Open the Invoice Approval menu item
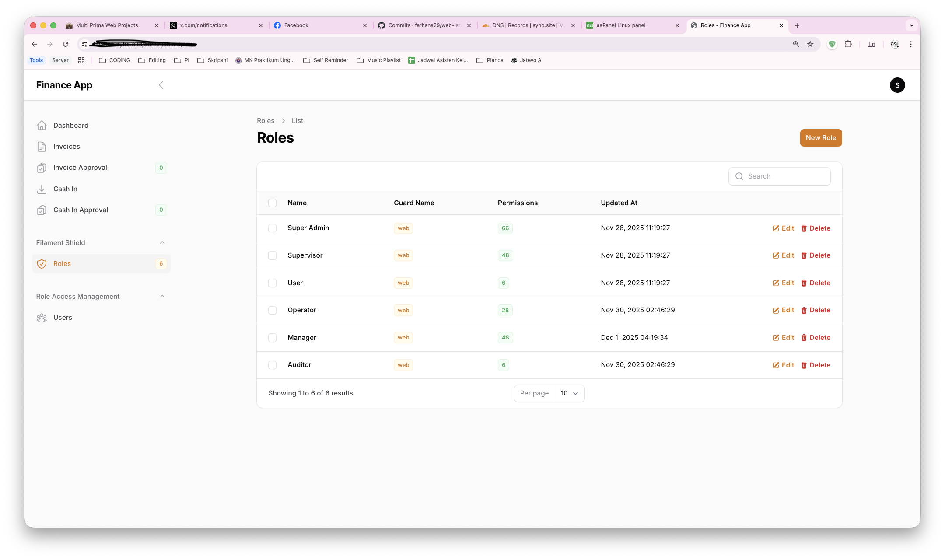Viewport: 945px width, 560px height. [80, 168]
